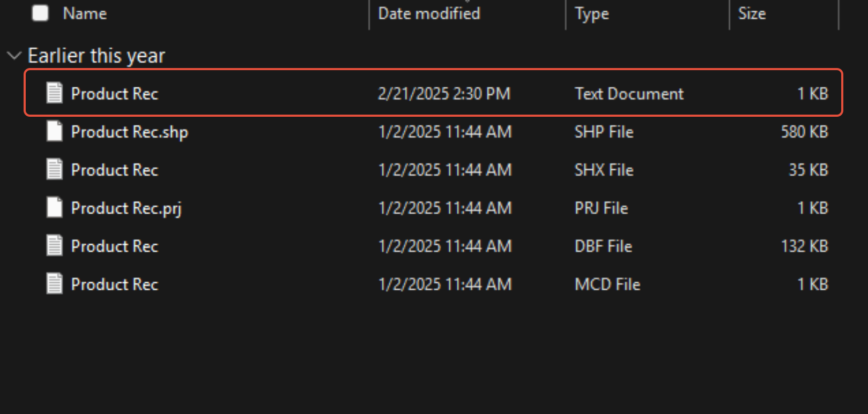Click the SHX file's document icon

pos(54,169)
